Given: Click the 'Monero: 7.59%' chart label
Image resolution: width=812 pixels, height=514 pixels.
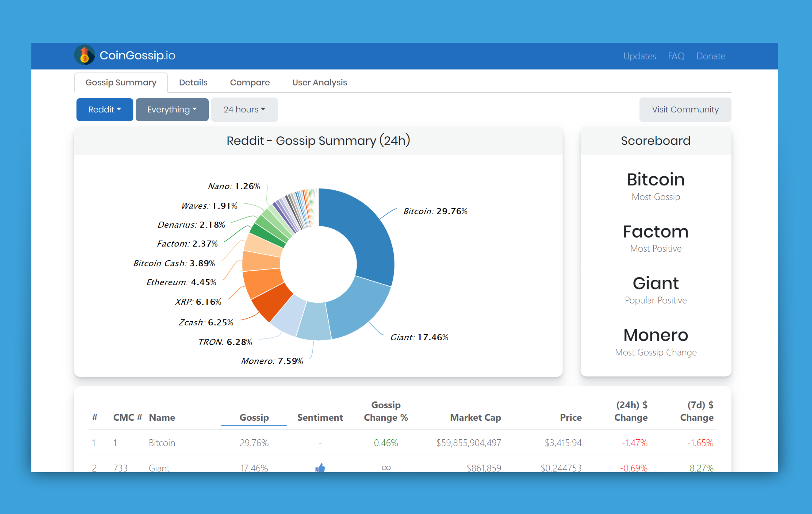Looking at the screenshot, I should 272,361.
